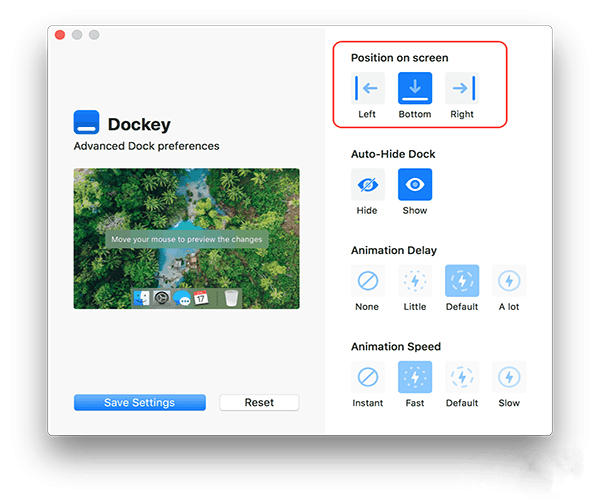Select Default animation speed

tap(462, 377)
